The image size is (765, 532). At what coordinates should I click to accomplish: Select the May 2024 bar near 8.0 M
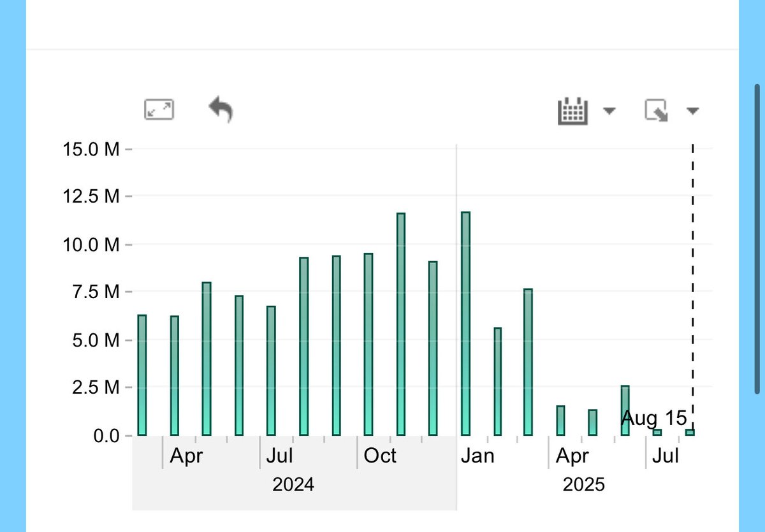pyautogui.click(x=207, y=359)
